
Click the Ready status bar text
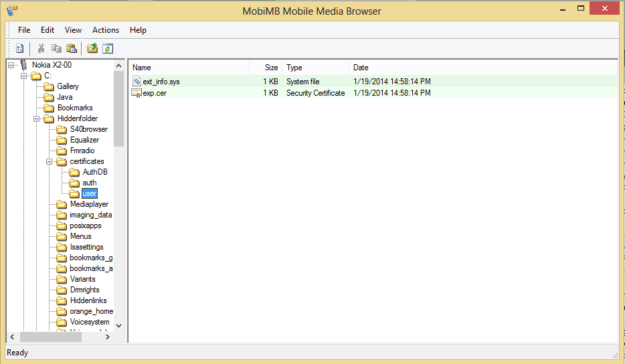17,353
